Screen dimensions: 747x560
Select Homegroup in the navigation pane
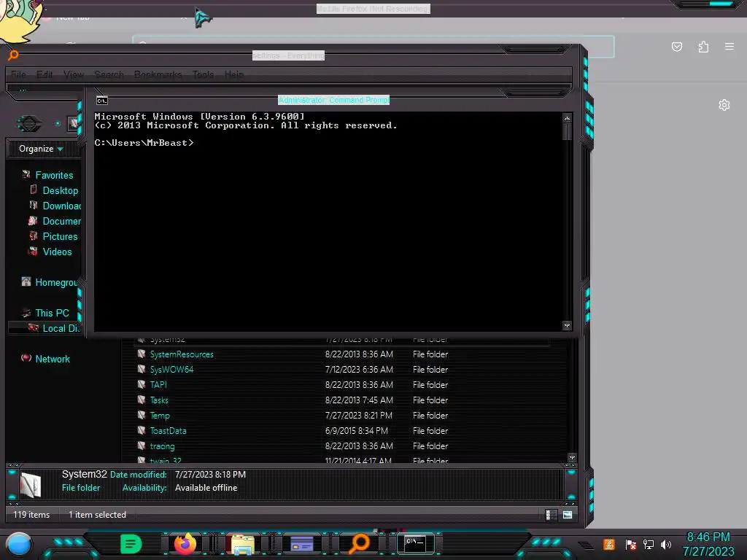[x=55, y=282]
